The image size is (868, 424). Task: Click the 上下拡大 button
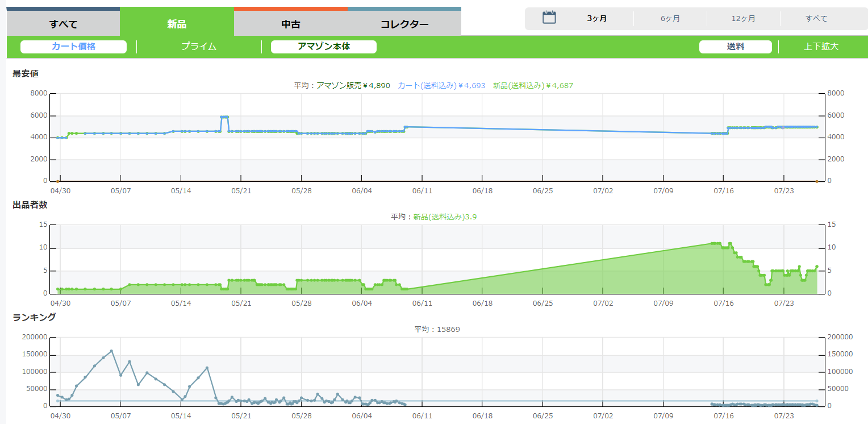pos(821,47)
